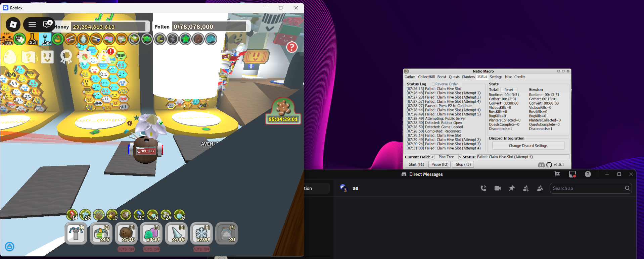Open the egg inventory menu icon
Viewport: 644px width, 259px height.
coord(10,57)
